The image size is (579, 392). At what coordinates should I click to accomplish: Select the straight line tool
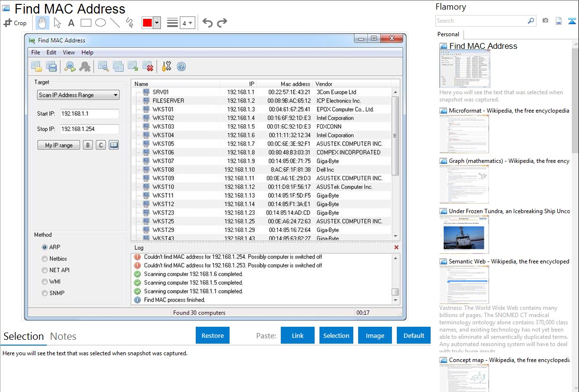point(115,23)
